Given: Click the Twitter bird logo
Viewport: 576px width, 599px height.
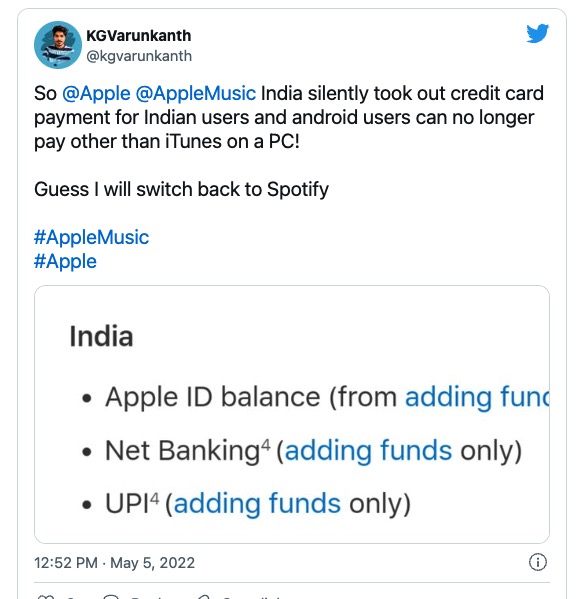Looking at the screenshot, I should pos(537,33).
